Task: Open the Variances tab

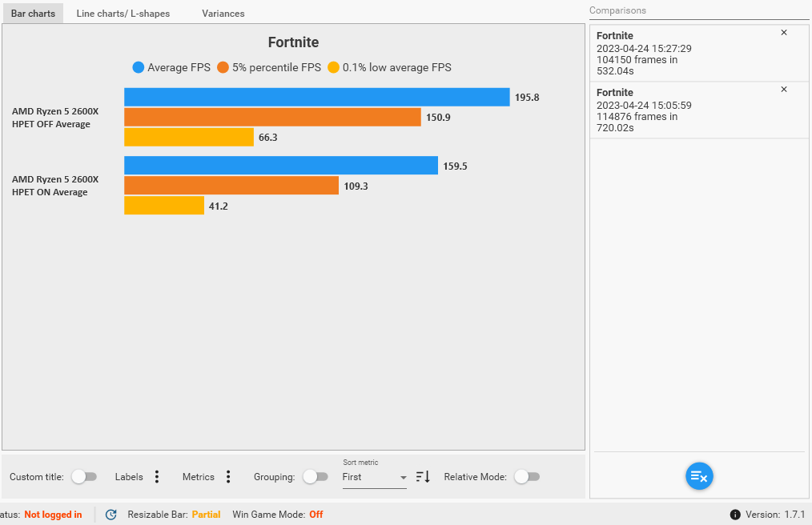Action: click(x=223, y=13)
